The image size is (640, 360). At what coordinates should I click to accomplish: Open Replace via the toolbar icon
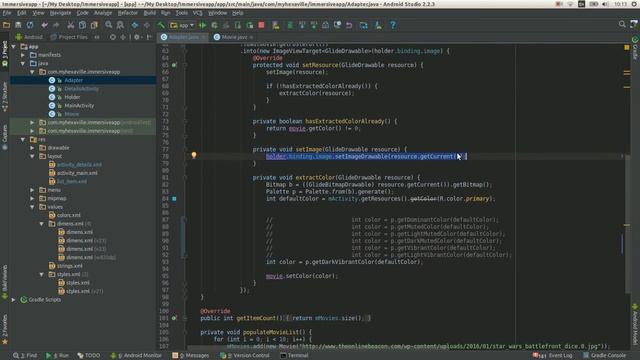(120, 25)
